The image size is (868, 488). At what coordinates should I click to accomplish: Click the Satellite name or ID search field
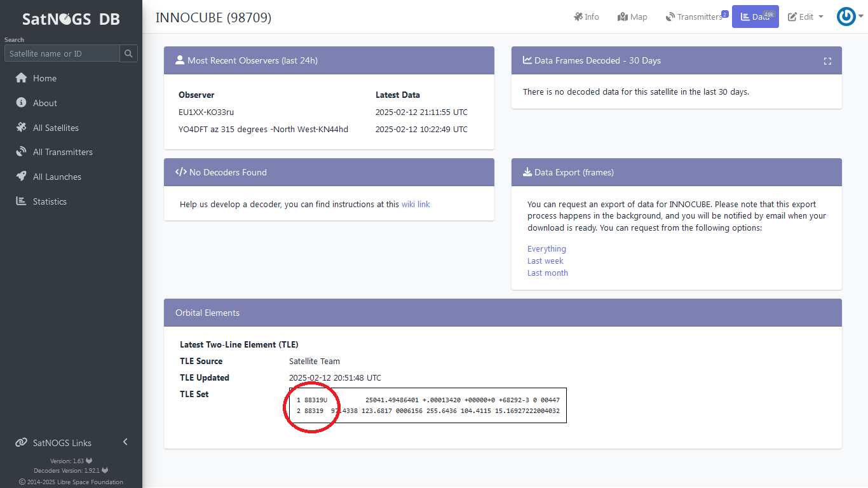click(62, 53)
